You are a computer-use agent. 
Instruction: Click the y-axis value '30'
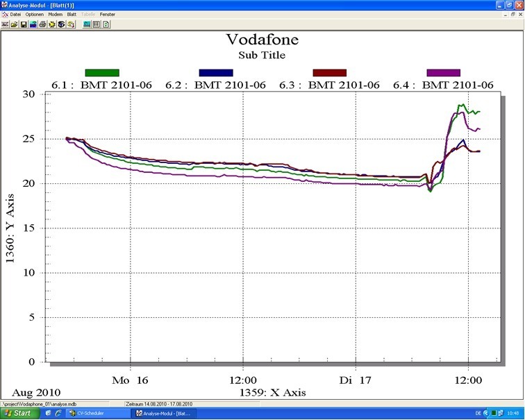[x=28, y=94]
